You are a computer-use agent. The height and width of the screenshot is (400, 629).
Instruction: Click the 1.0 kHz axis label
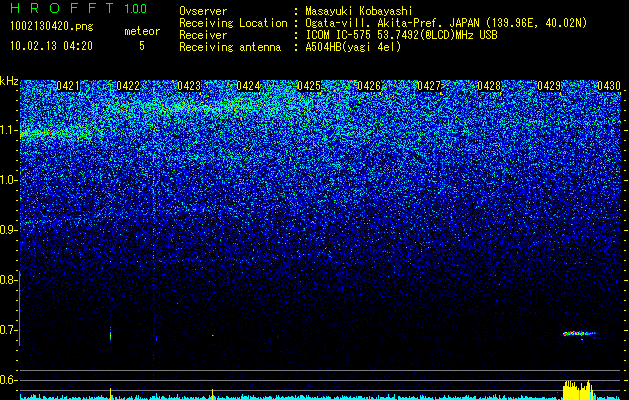8,180
